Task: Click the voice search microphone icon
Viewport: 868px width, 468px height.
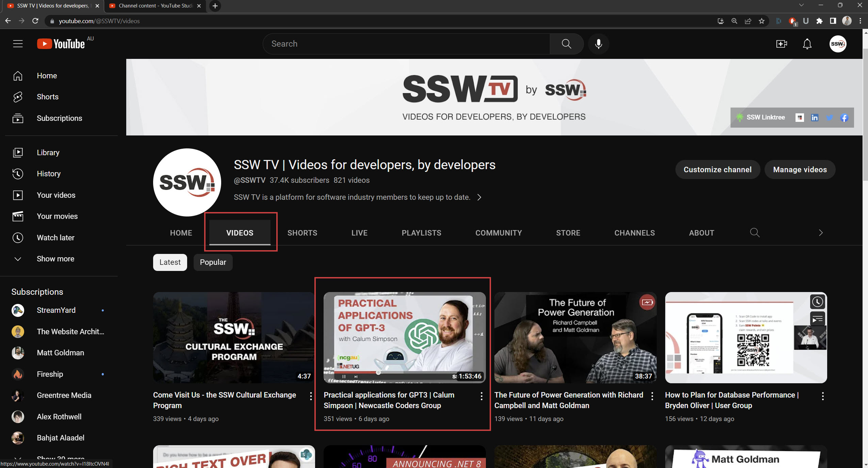Action: 599,44
